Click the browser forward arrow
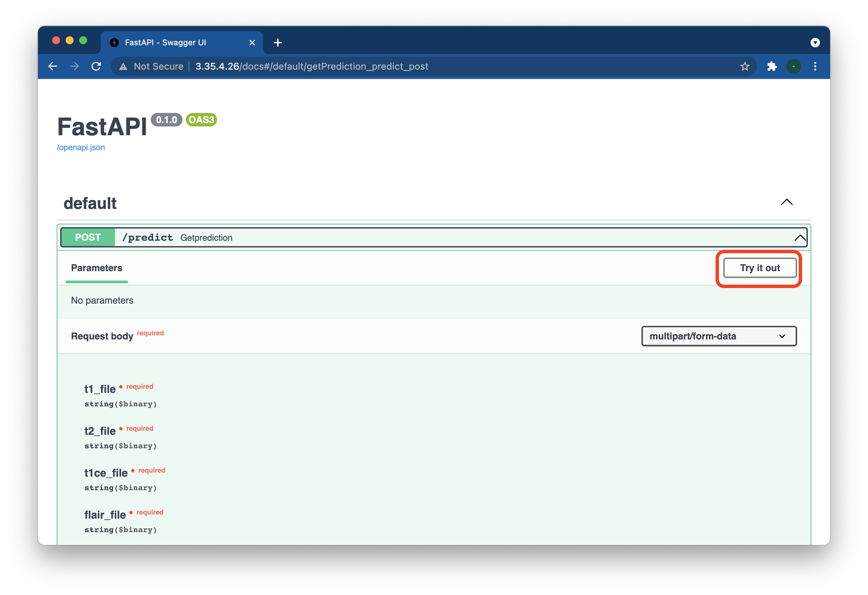 pyautogui.click(x=74, y=67)
